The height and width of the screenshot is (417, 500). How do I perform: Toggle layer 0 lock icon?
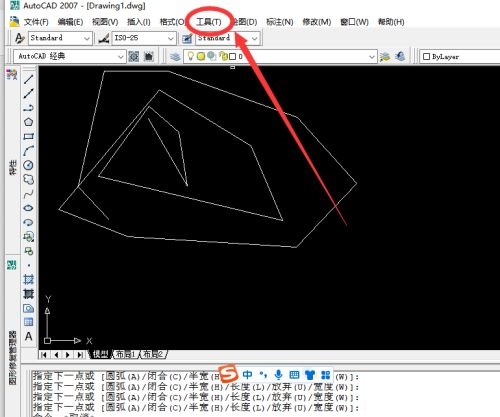(223, 56)
